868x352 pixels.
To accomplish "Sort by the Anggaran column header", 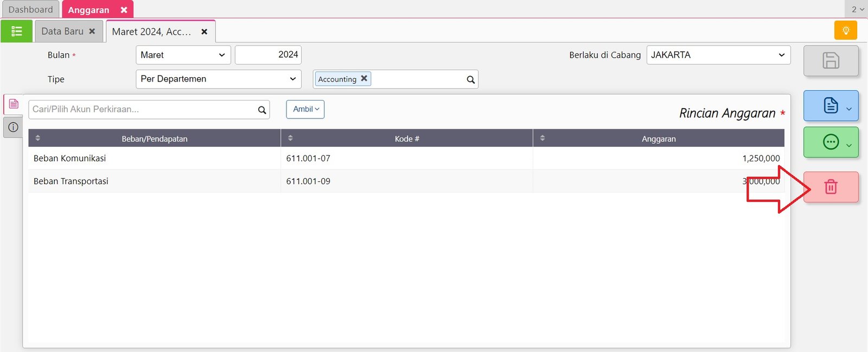I will coord(658,139).
